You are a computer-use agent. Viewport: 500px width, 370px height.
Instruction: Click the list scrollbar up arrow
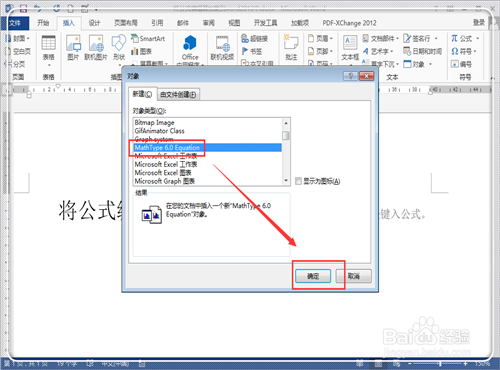286,123
